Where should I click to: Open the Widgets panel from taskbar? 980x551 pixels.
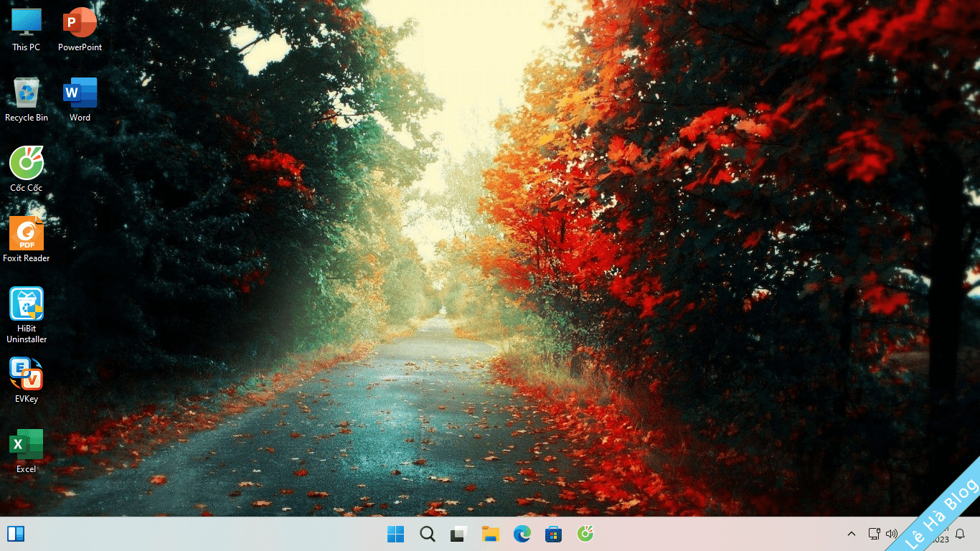[x=16, y=534]
